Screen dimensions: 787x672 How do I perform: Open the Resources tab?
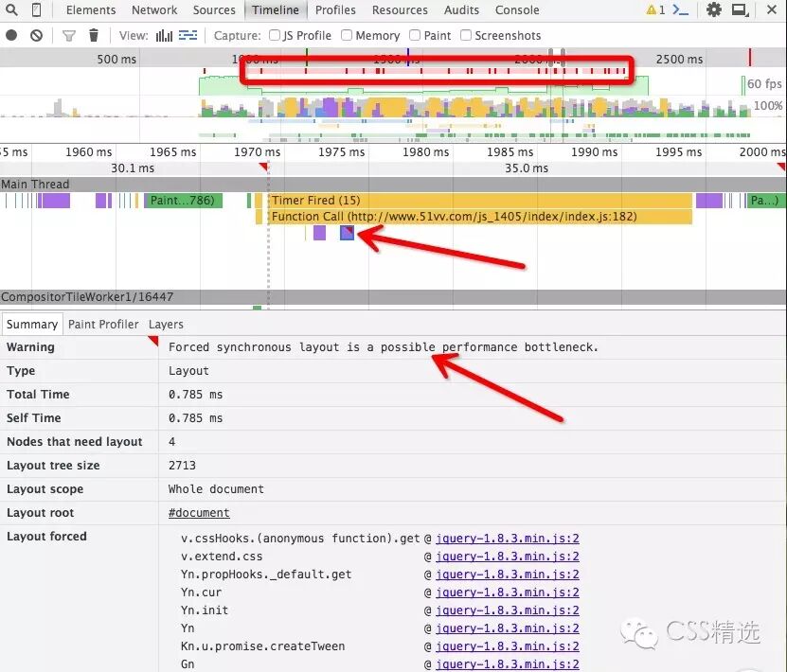pyautogui.click(x=400, y=10)
